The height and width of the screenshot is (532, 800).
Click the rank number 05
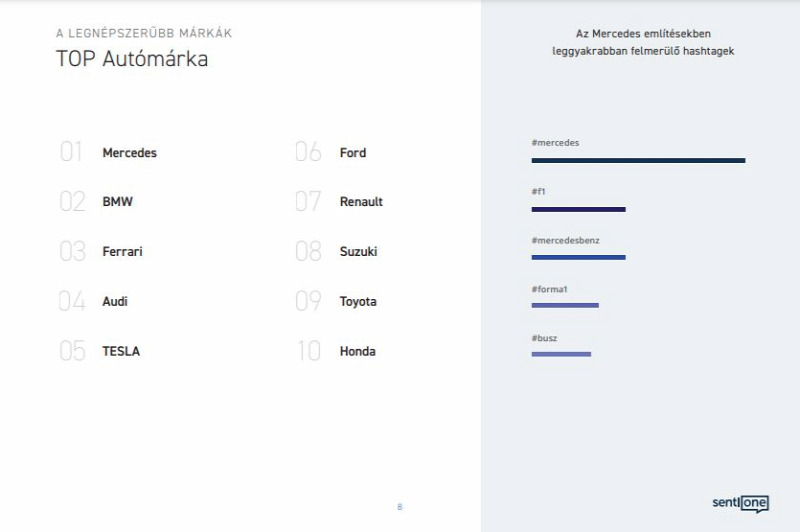coord(72,351)
